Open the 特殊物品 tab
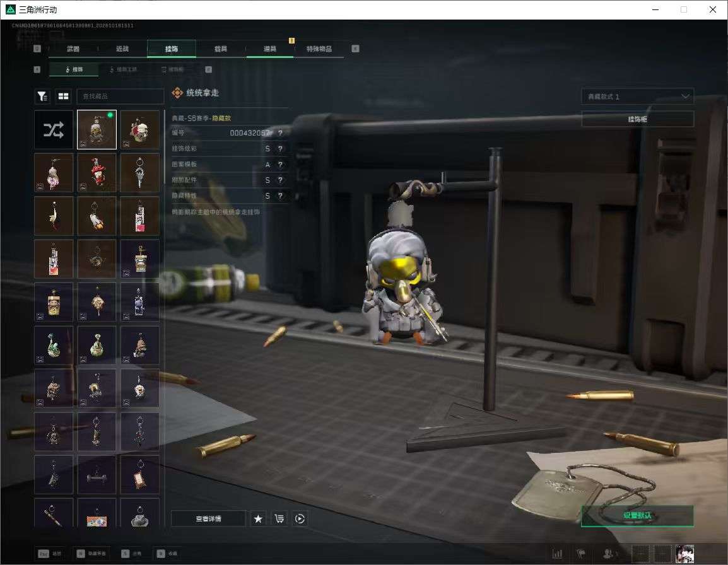The image size is (728, 565). point(319,49)
